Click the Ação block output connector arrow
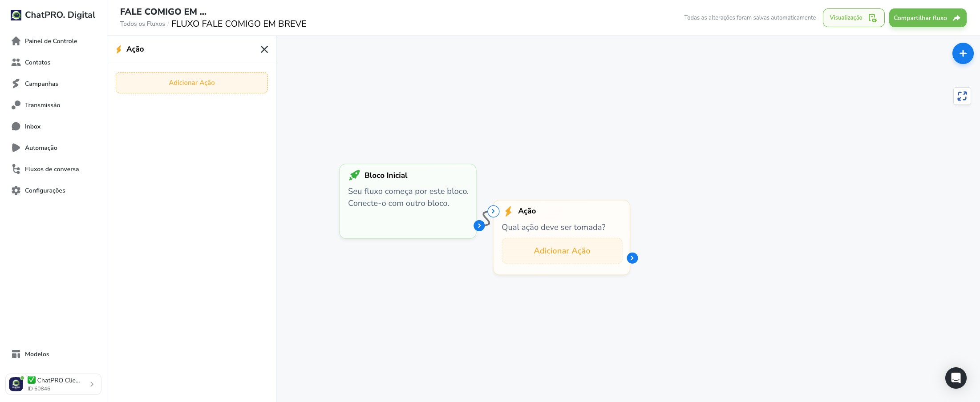Image resolution: width=980 pixels, height=402 pixels. [x=632, y=258]
